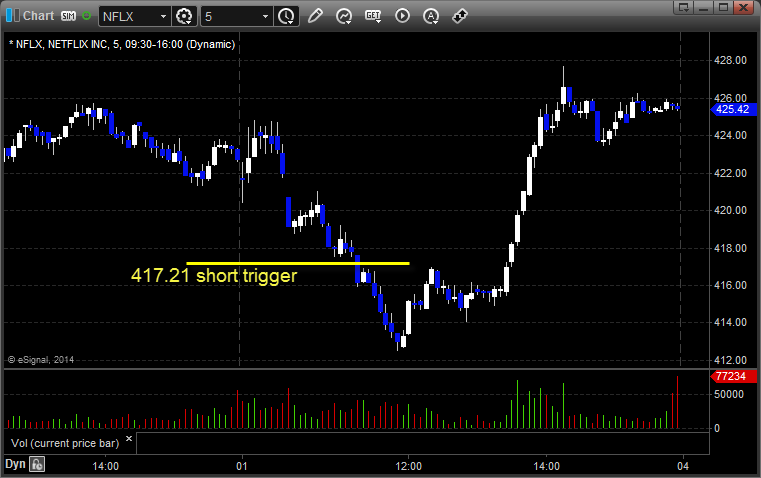761x478 pixels.
Task: Click the 428.00 price axis label
Action: pyautogui.click(x=730, y=60)
